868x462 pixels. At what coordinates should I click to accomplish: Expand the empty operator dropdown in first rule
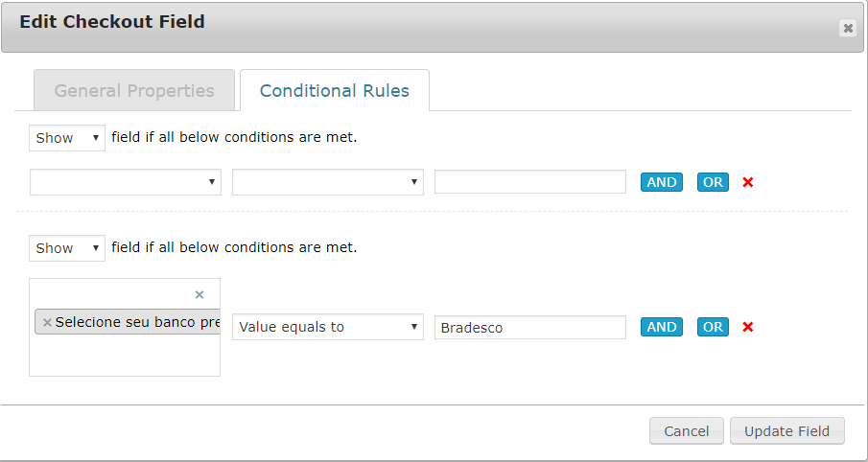pyautogui.click(x=328, y=182)
